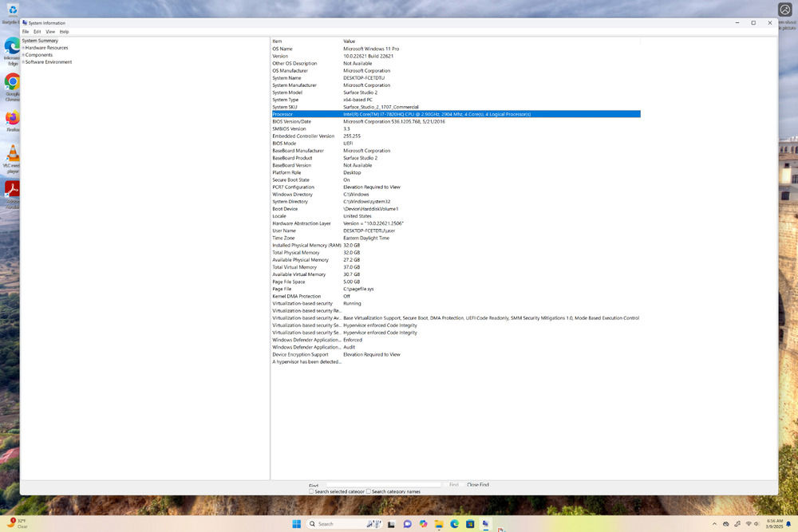The height and width of the screenshot is (532, 798).
Task: Click the "Version" row showing Build 22621
Action: (x=456, y=56)
